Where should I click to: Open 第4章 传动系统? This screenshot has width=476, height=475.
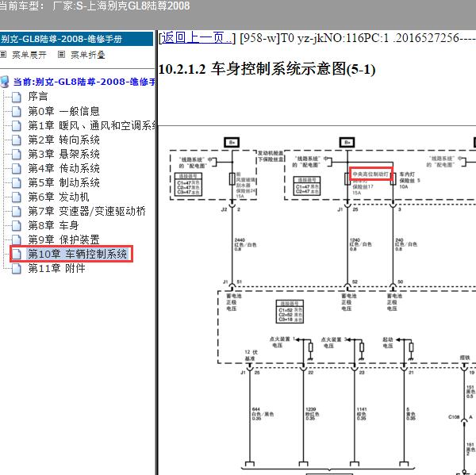tap(64, 168)
